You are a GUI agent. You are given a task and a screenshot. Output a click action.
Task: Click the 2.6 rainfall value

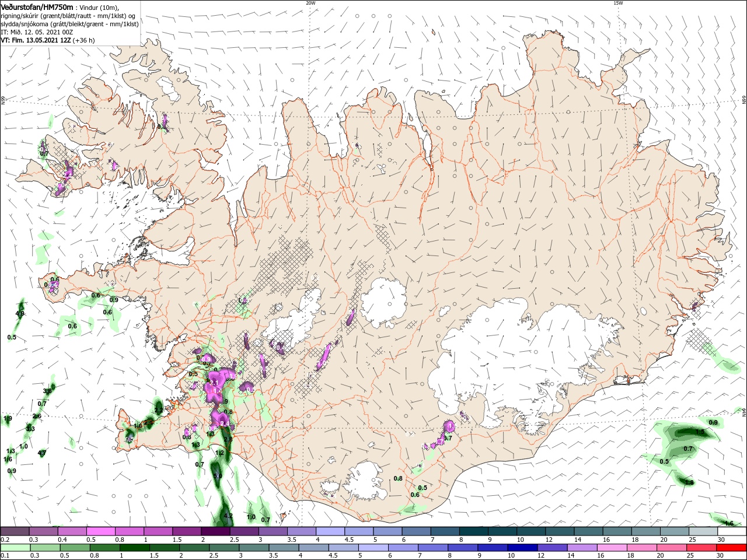pyautogui.click(x=37, y=416)
